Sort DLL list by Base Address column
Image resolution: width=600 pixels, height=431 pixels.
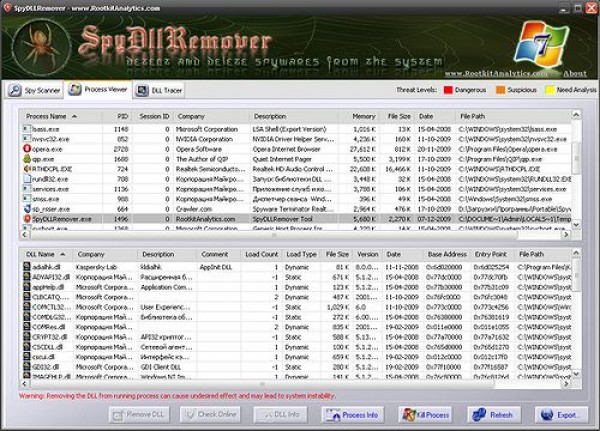(447, 254)
